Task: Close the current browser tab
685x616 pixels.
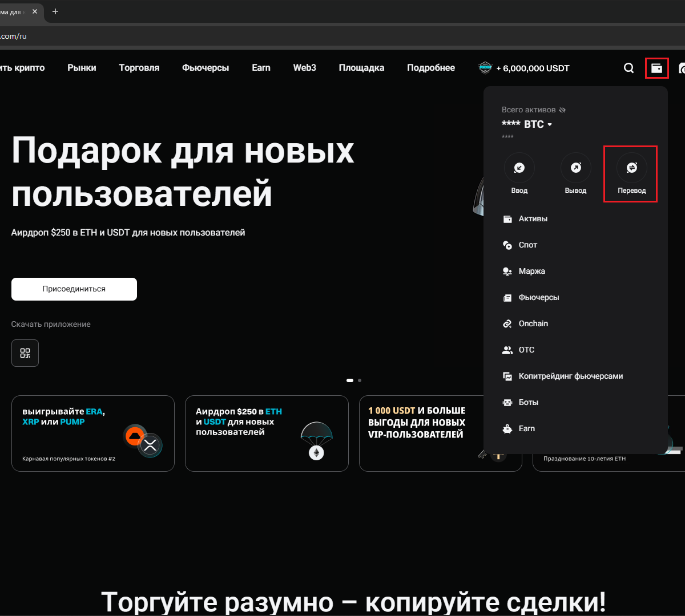Action: click(x=35, y=11)
